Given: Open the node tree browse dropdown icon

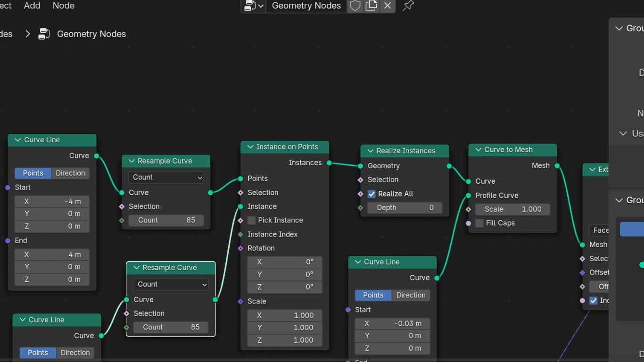Looking at the screenshot, I should 253,6.
